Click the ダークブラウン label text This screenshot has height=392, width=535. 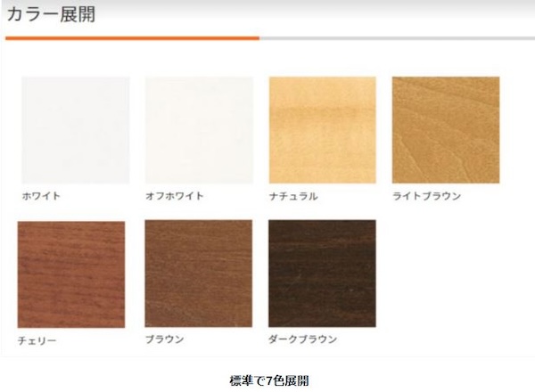302,339
